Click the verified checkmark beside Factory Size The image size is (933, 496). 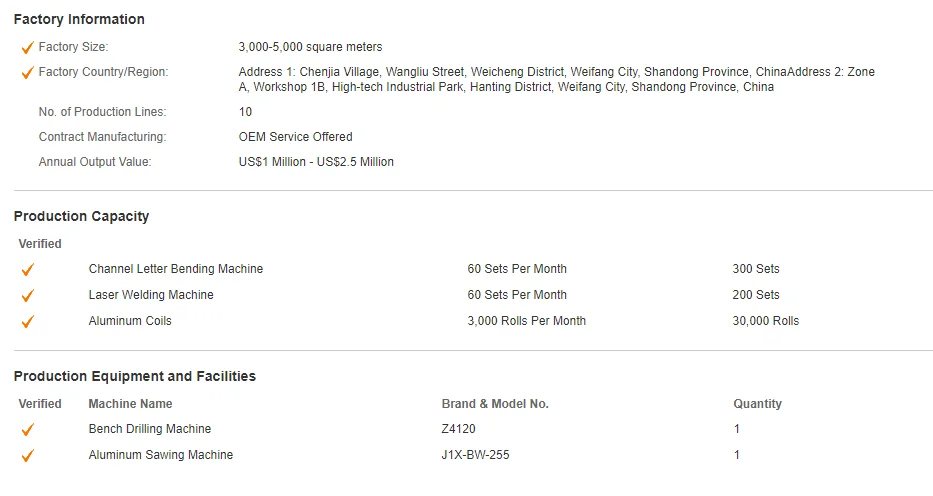coord(27,47)
